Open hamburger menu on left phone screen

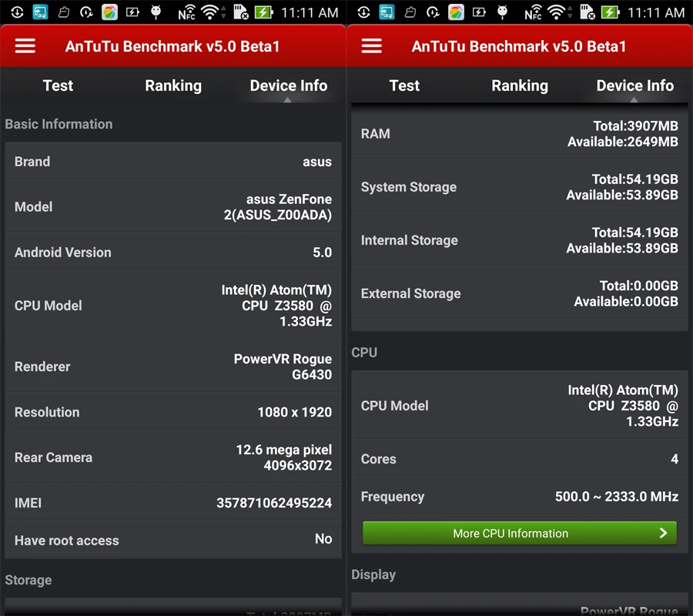coord(25,46)
